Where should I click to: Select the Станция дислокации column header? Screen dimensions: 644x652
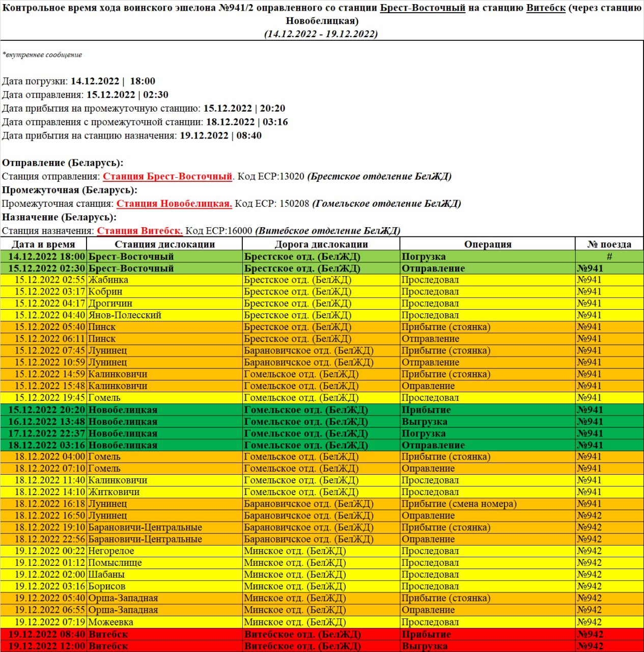165,243
